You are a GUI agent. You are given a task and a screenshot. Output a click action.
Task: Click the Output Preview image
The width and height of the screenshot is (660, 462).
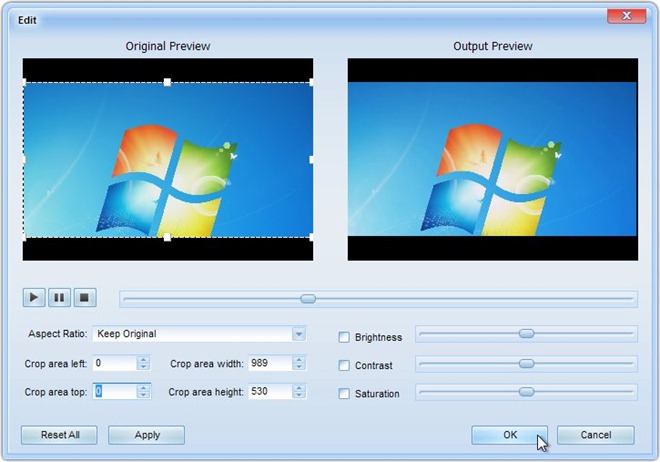click(x=492, y=159)
